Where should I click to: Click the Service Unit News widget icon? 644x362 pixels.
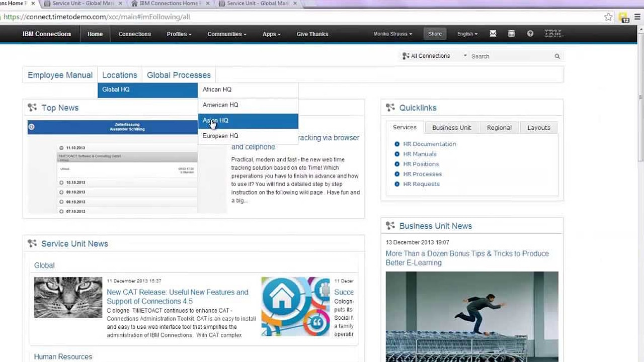[32, 243]
